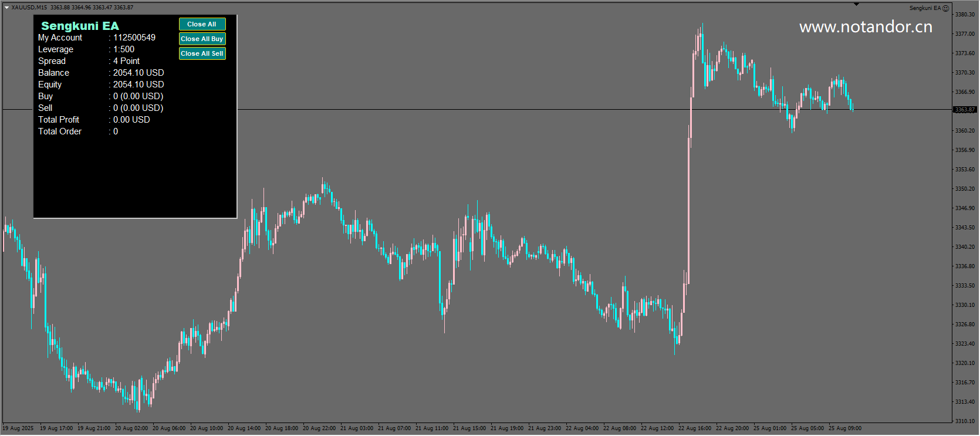This screenshot has width=980, height=436.
Task: Click the Equity value 2054.10 USD
Action: [x=138, y=85]
